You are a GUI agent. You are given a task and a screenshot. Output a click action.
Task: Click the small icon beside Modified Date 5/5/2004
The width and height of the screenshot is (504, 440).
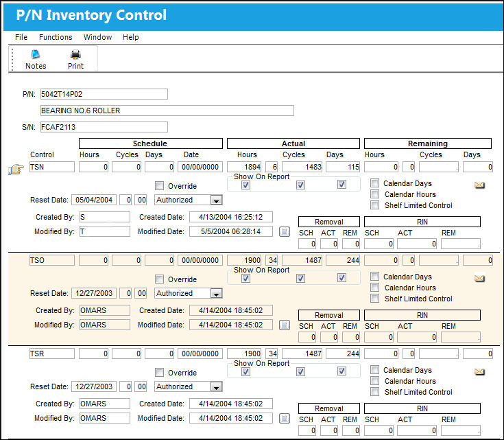click(x=284, y=231)
